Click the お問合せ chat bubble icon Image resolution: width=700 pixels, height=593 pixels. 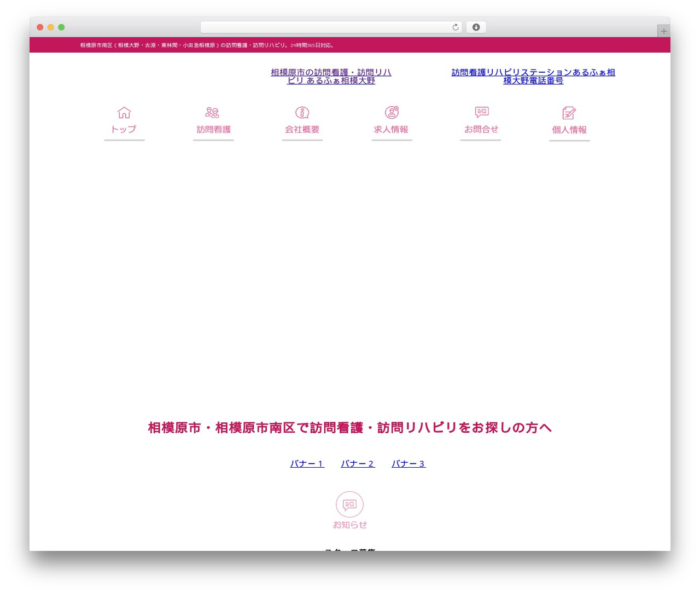(482, 112)
